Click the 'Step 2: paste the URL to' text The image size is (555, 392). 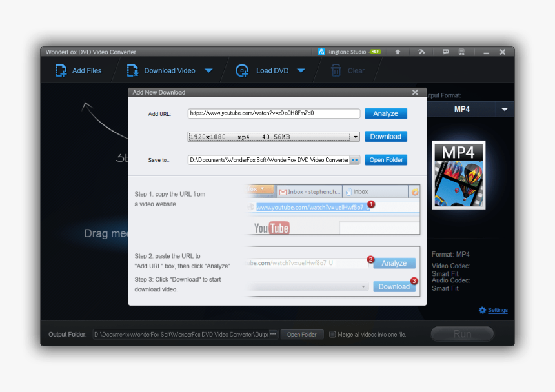point(167,256)
